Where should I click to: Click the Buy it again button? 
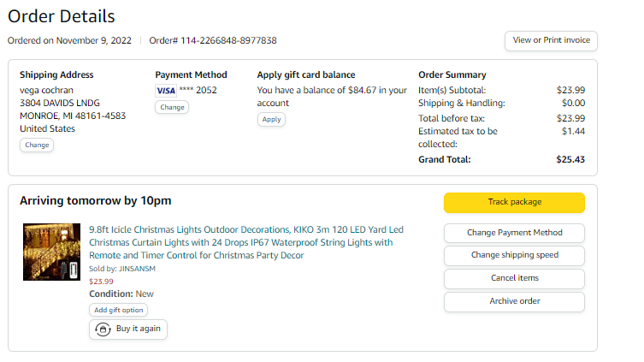[x=128, y=329]
